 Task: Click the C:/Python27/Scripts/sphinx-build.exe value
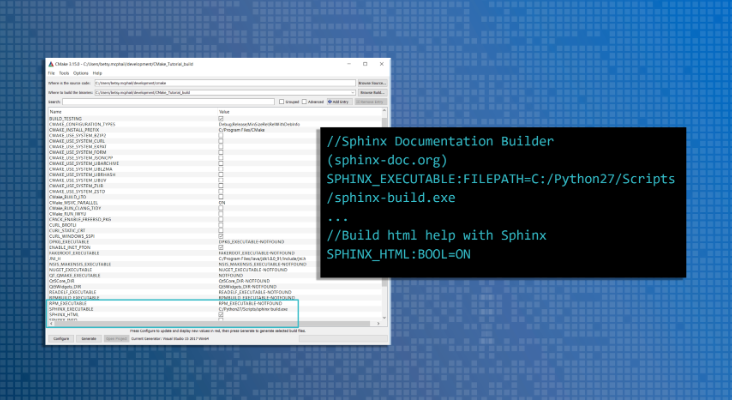[x=253, y=309]
